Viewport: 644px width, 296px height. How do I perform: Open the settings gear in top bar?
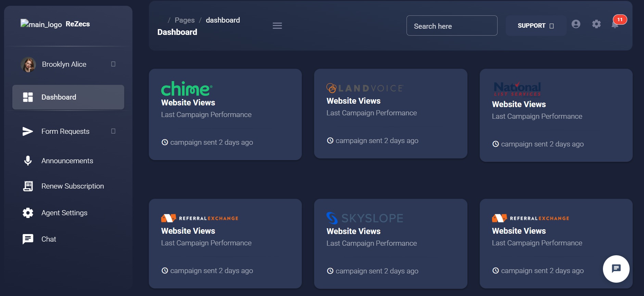click(596, 24)
